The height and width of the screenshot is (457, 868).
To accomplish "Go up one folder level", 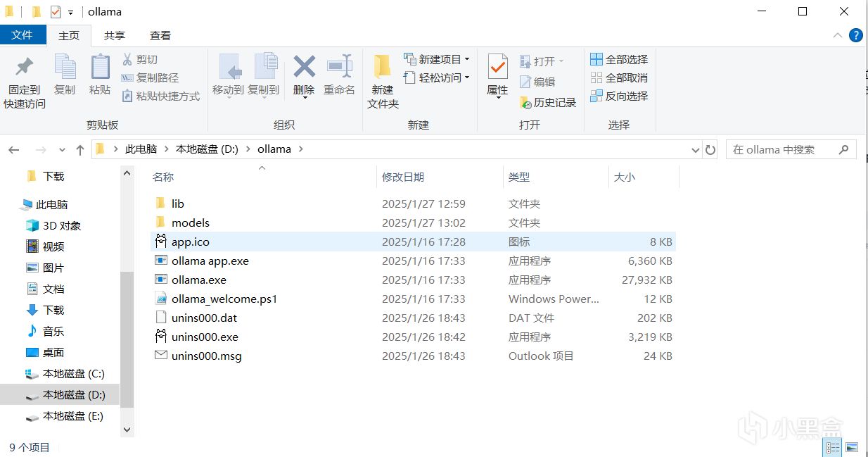I will point(79,149).
